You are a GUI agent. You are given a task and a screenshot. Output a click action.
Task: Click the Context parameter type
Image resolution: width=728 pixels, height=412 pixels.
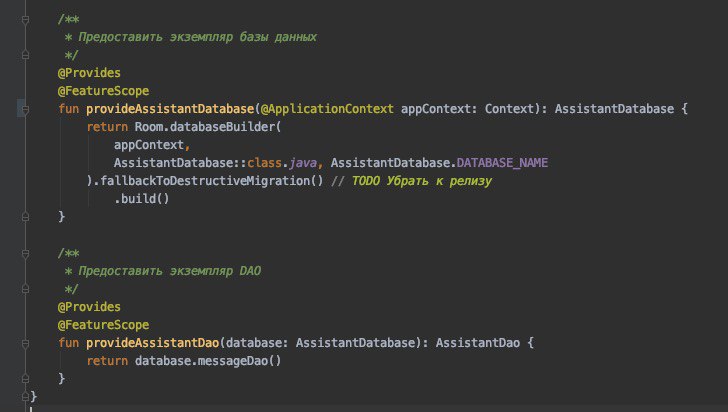(x=509, y=109)
